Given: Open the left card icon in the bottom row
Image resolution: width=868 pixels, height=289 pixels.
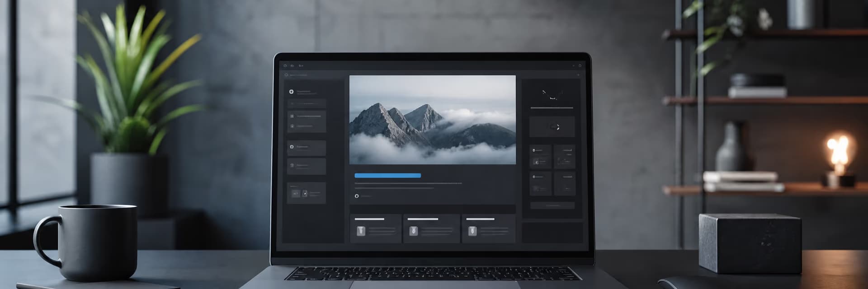Looking at the screenshot, I should 361,231.
